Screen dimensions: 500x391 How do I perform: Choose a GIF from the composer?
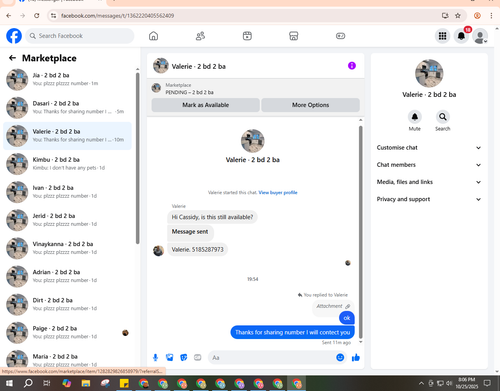[x=198, y=358]
